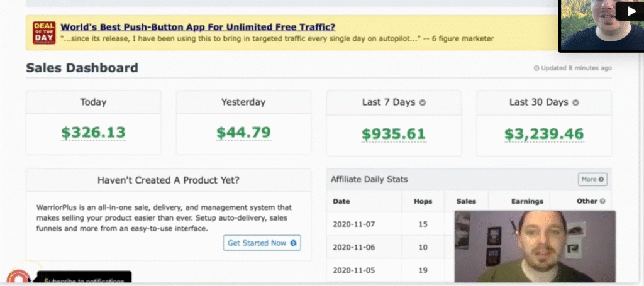644x286 pixels.
Task: Open the World's Best Push-Button App link
Action: (x=197, y=27)
